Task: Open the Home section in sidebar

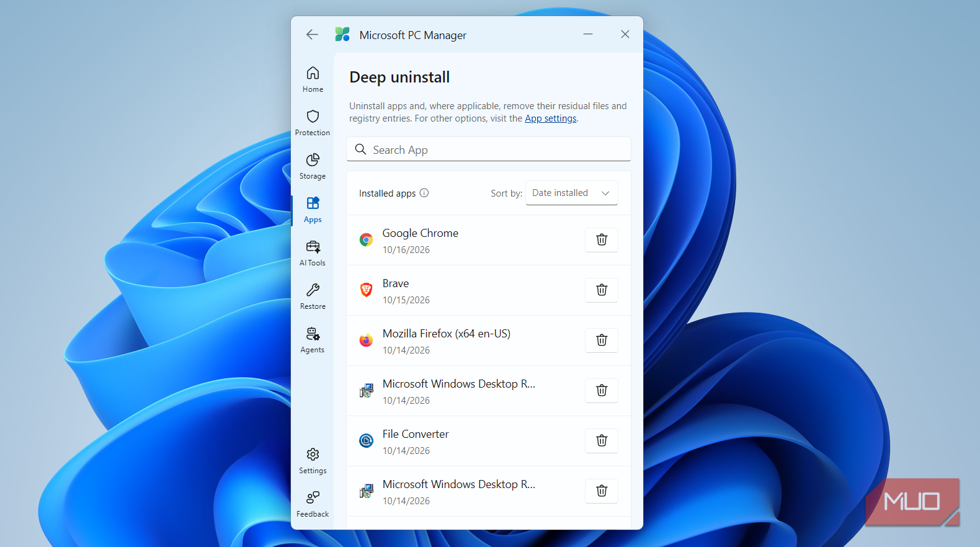Action: pos(313,79)
